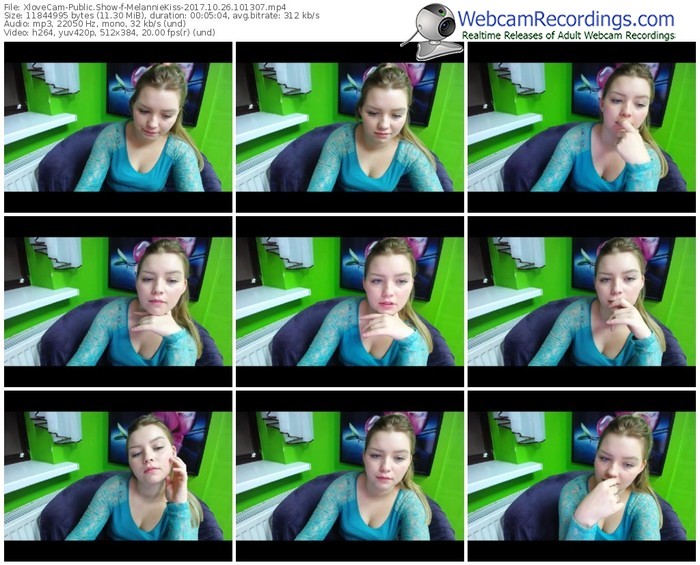Select the last thumbnail in the bottom row

point(581,476)
